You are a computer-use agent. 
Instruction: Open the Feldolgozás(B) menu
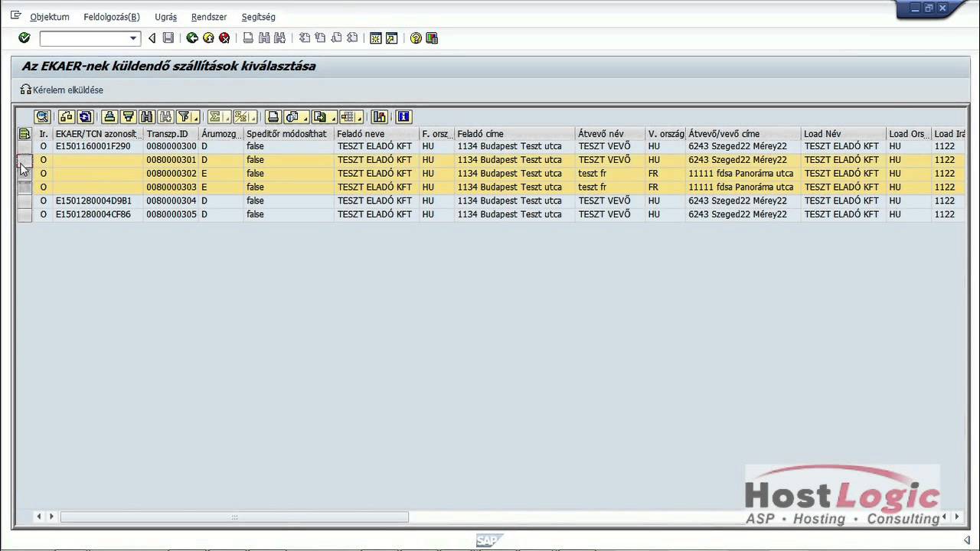[112, 17]
